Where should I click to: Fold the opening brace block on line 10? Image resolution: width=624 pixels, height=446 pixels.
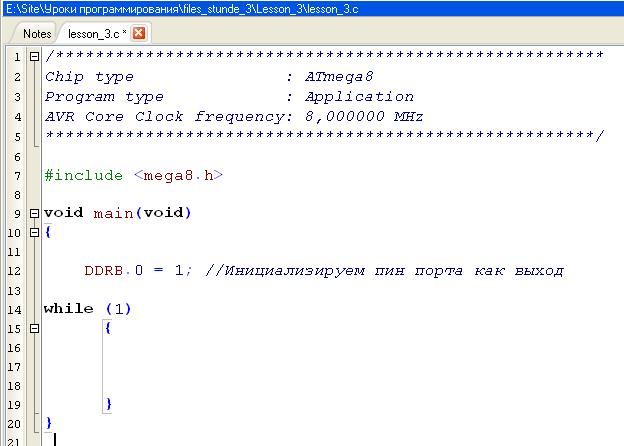pyautogui.click(x=34, y=233)
